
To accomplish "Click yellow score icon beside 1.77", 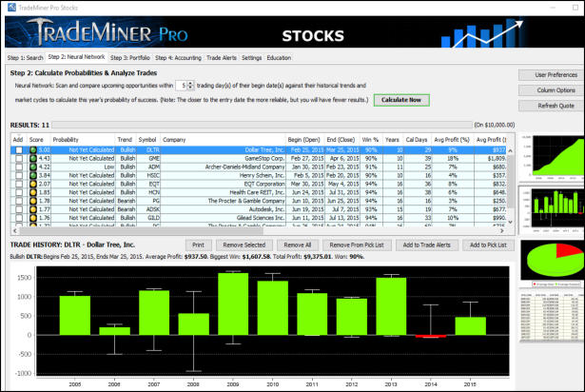I will [x=33, y=209].
